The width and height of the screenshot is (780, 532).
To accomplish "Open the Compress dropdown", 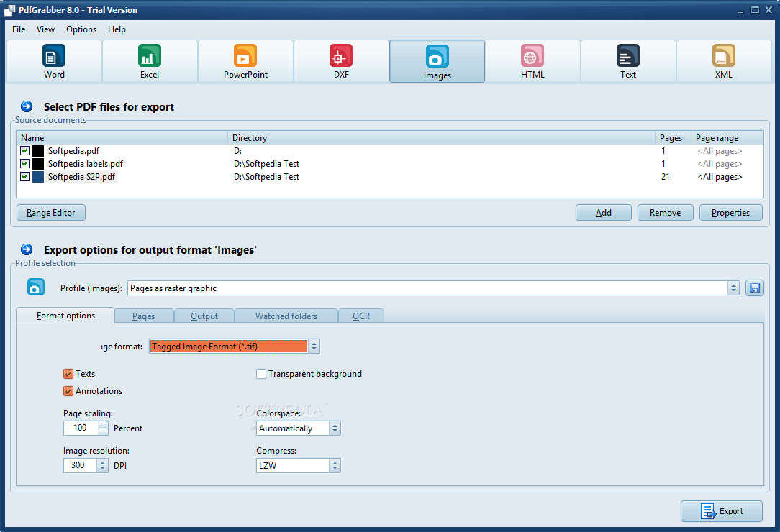I will click(335, 465).
